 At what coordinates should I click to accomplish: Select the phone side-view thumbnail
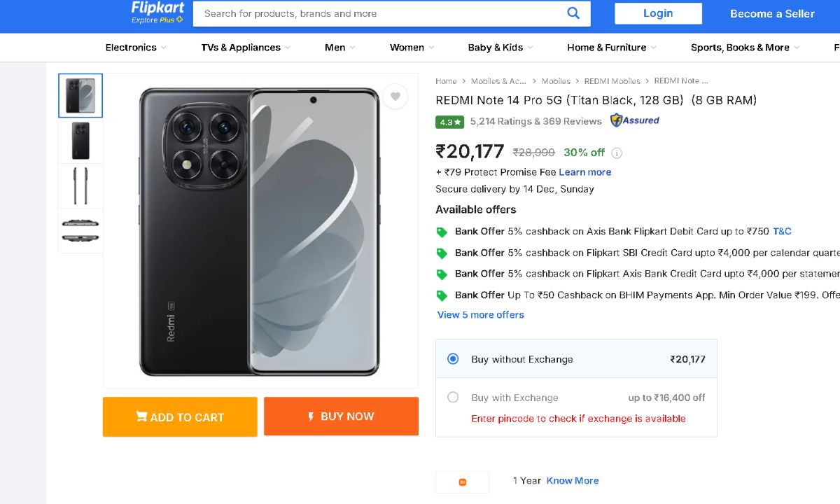point(80,186)
